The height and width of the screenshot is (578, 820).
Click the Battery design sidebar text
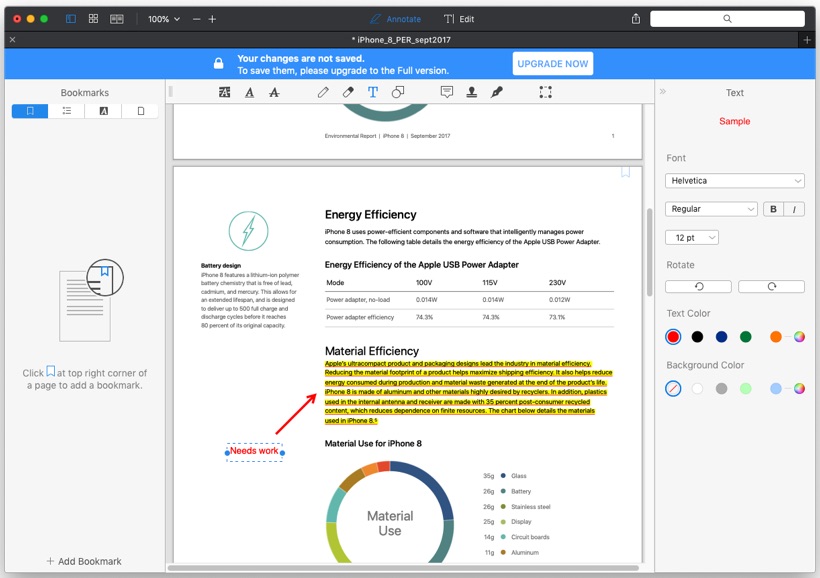(249, 296)
